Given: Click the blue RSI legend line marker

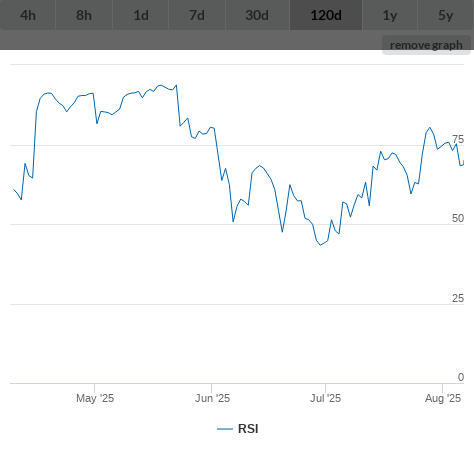Looking at the screenshot, I should (x=225, y=429).
